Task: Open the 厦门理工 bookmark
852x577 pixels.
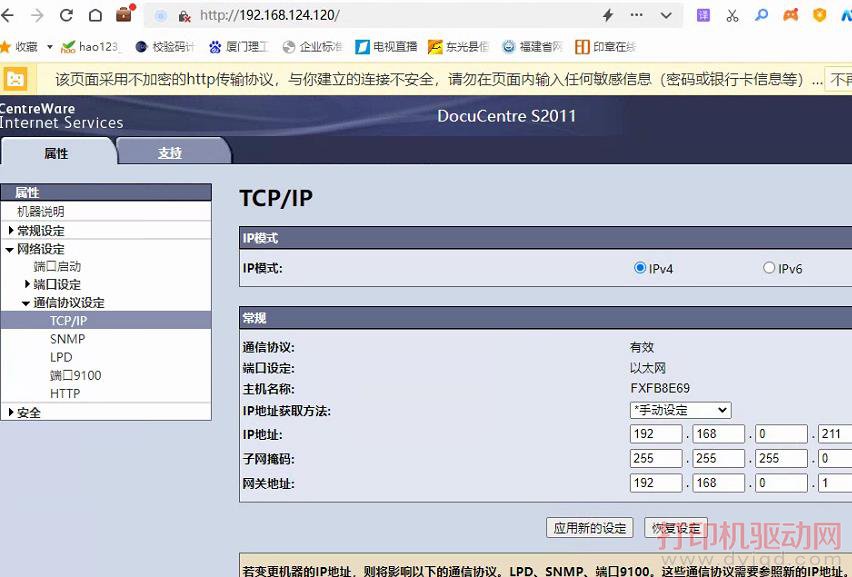Action: point(239,47)
